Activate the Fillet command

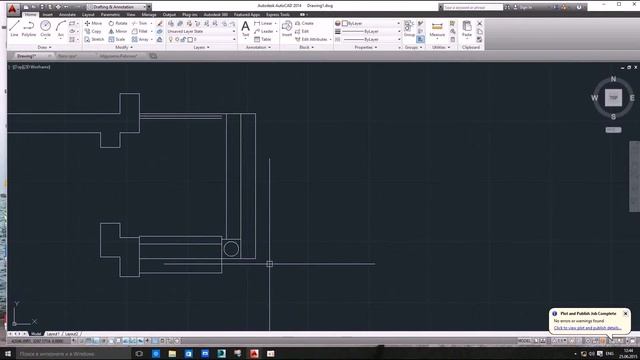(x=140, y=31)
